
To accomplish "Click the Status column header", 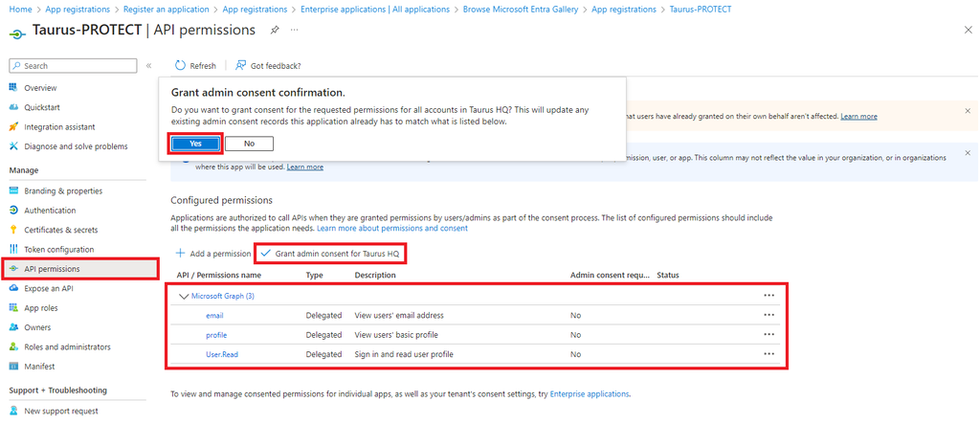I will [668, 275].
